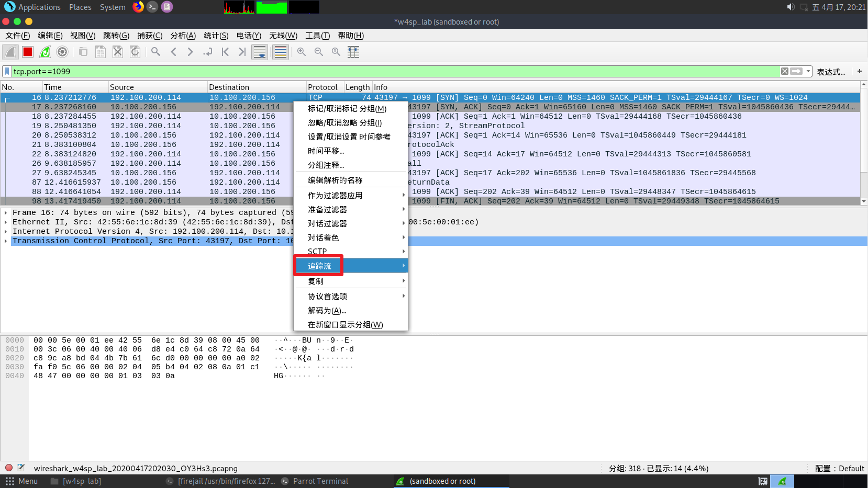Image resolution: width=868 pixels, height=488 pixels.
Task: Expand 准备过滤器 submenu
Action: pyautogui.click(x=350, y=210)
